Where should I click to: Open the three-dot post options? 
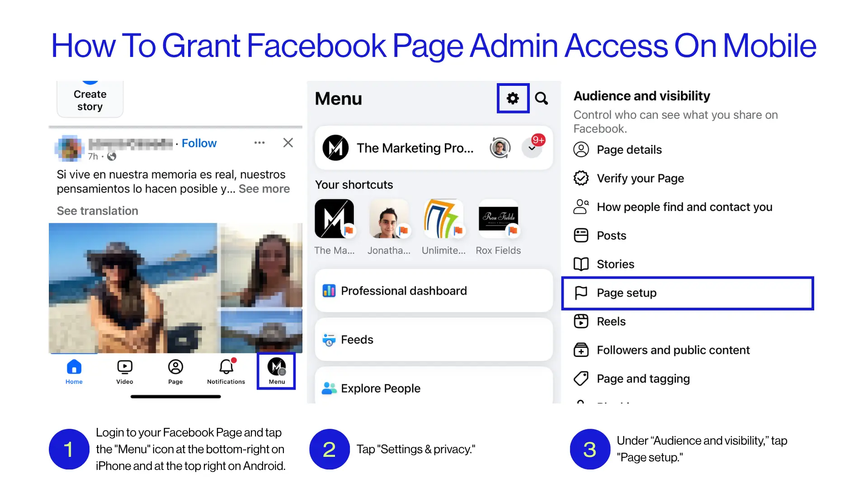pyautogui.click(x=259, y=143)
